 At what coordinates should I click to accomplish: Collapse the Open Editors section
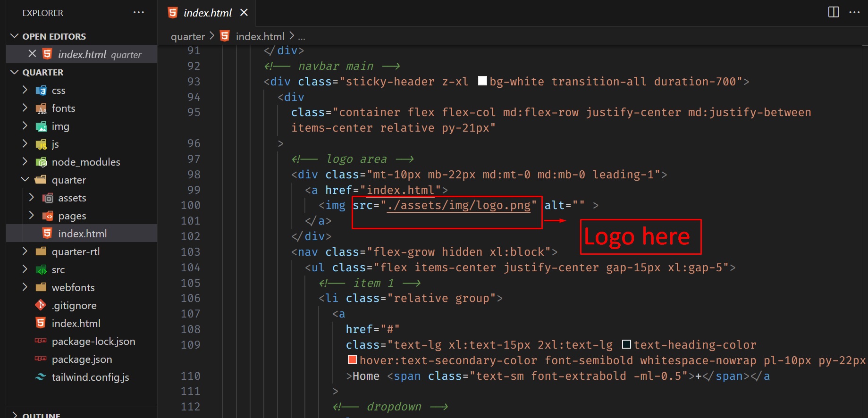coord(15,36)
